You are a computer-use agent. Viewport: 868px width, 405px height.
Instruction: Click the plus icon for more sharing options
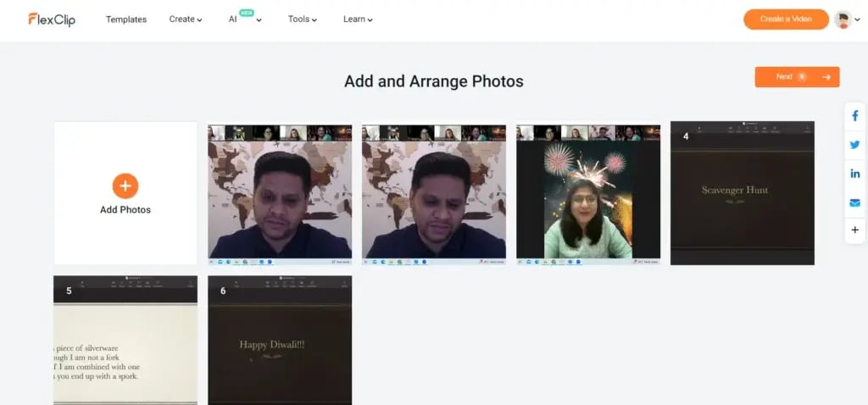(x=854, y=230)
